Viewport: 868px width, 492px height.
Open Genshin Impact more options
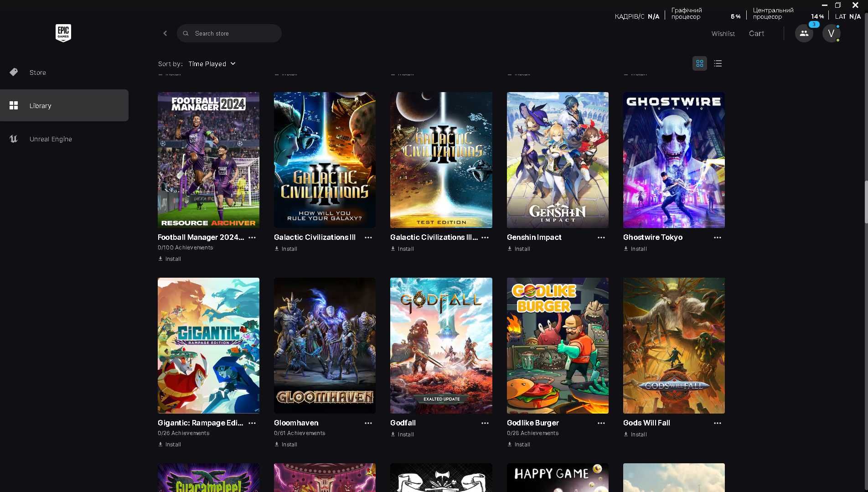pyautogui.click(x=601, y=238)
